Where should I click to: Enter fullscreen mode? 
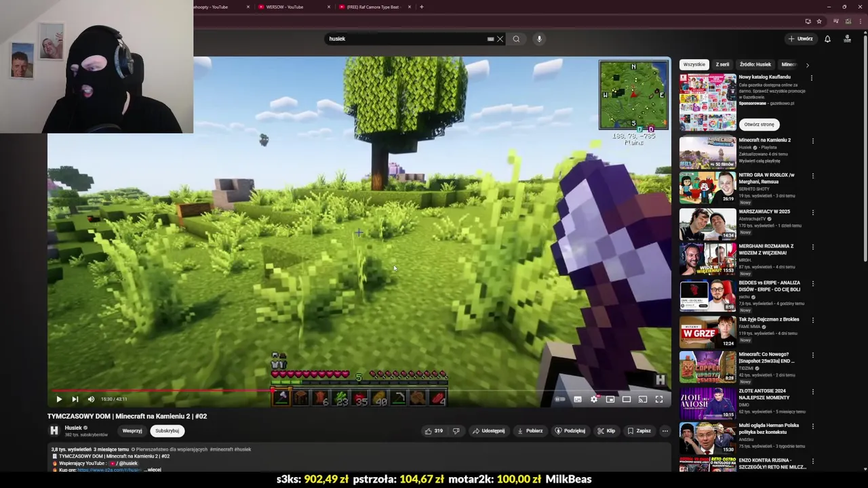click(x=659, y=399)
